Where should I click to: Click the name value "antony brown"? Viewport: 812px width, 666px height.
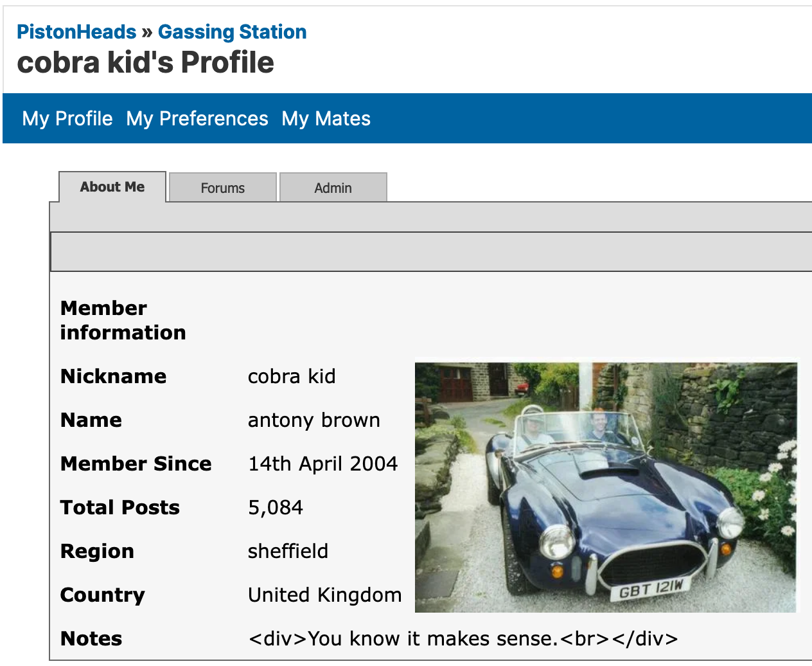(x=313, y=420)
